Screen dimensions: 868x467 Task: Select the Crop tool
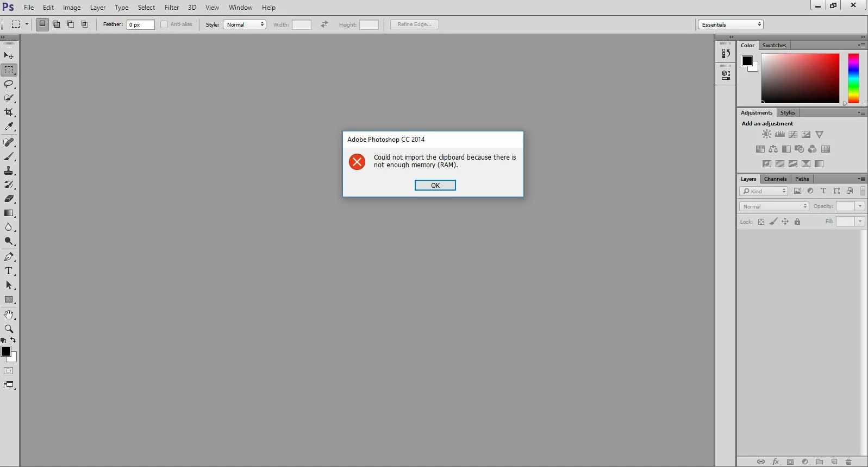click(9, 112)
